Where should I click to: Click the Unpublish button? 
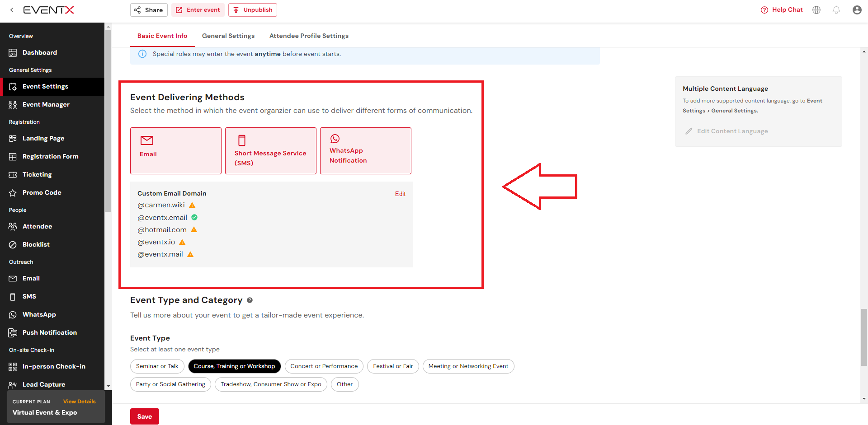(253, 10)
